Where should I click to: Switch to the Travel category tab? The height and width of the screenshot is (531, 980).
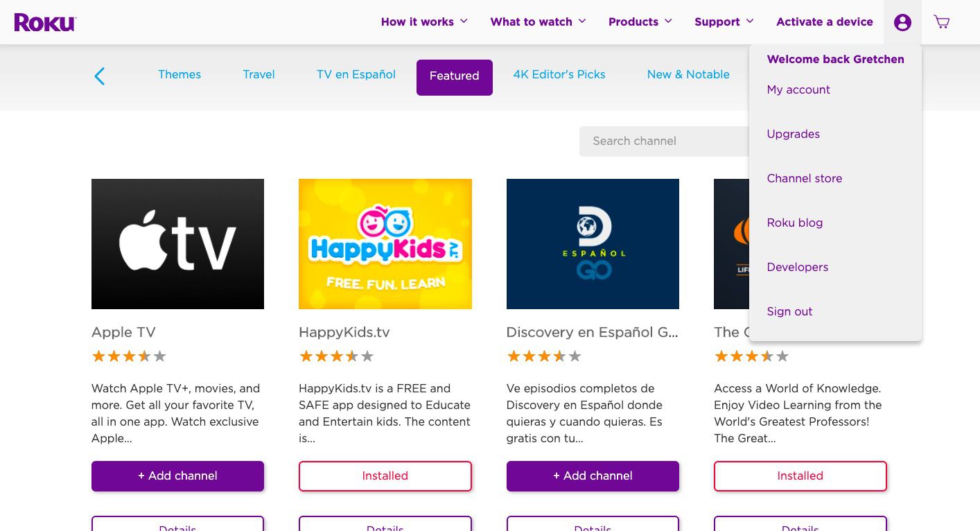click(259, 74)
